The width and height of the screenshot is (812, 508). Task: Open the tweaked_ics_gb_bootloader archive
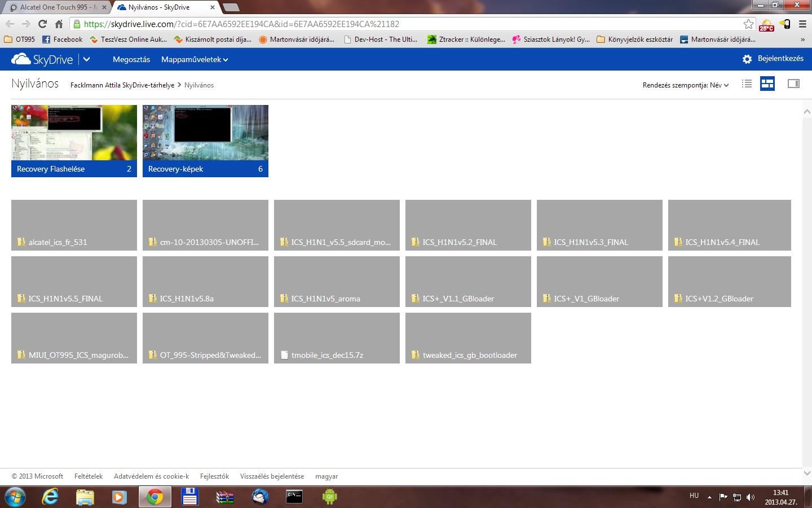point(468,338)
